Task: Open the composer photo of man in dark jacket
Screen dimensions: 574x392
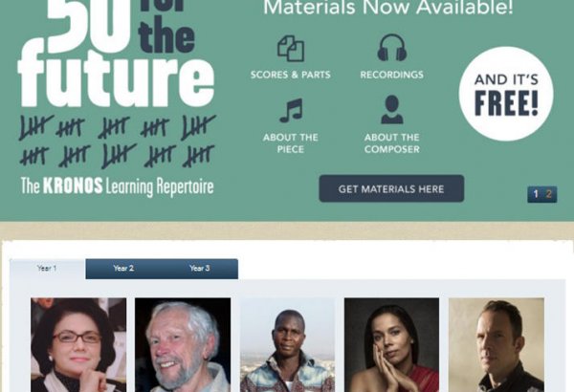Action: (x=497, y=345)
